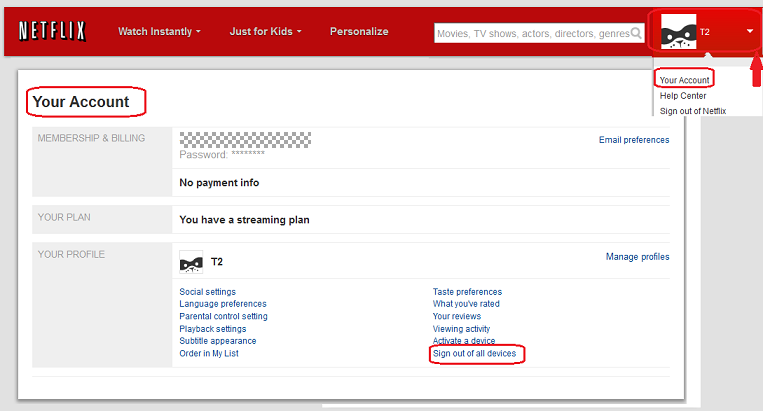
Task: Expand the profile dropdown arrow
Action: [750, 32]
